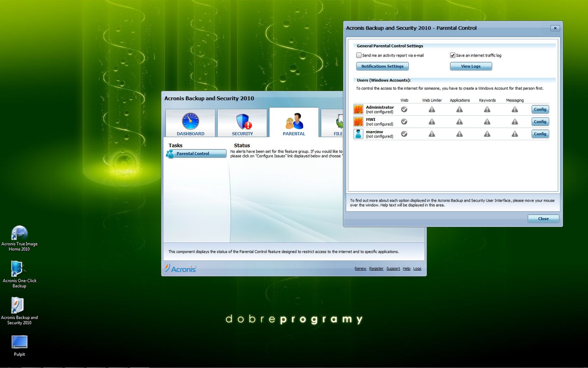This screenshot has height=368, width=588.
Task: Launch Acronis One-Click Backup desktop icon
Action: (20, 274)
